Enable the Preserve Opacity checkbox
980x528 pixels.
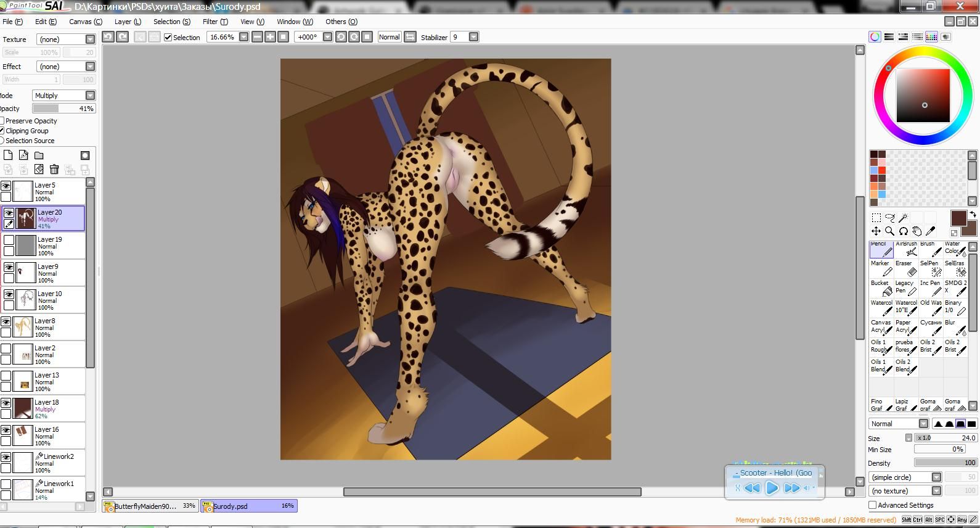pyautogui.click(x=2, y=121)
